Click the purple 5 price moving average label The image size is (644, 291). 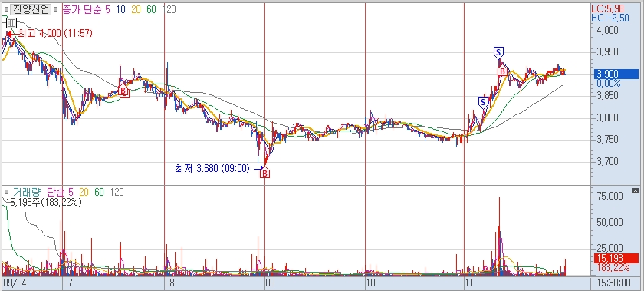107,9
